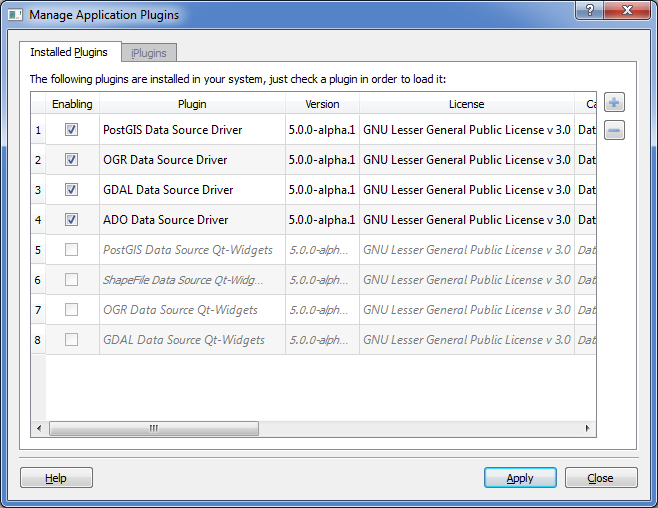Viewport: 658px width, 508px height.
Task: Click license cell of GDAL Data Source Qt-Widgets
Action: tap(467, 339)
